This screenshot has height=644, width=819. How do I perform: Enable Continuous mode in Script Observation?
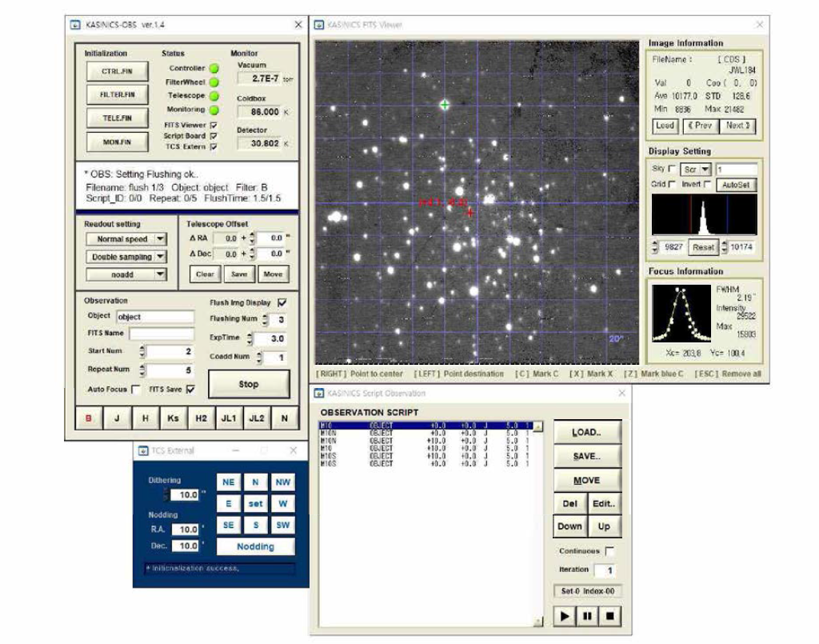point(609,551)
